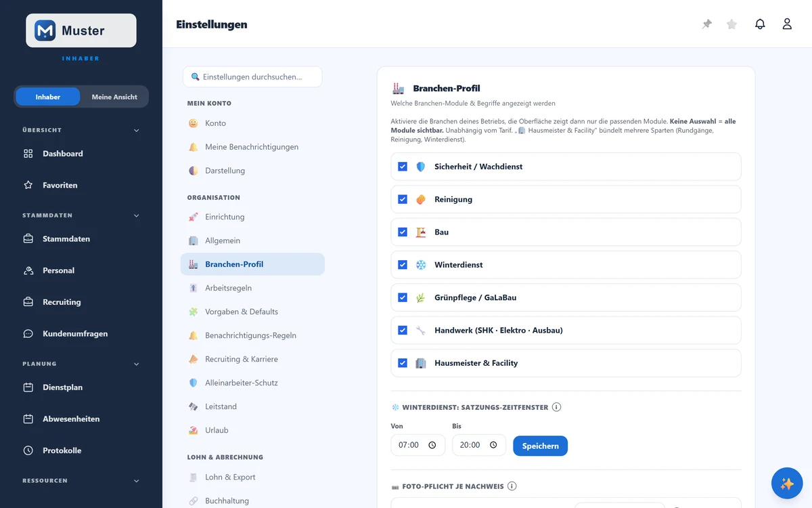Go to Konto settings
Screen dimensions: 812x508
click(x=252, y=123)
